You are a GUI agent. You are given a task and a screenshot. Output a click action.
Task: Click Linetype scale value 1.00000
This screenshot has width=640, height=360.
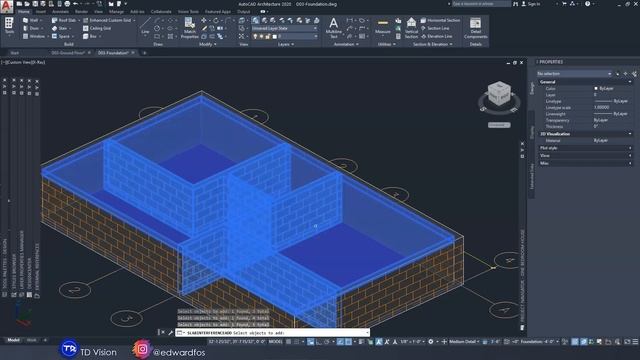(602, 107)
